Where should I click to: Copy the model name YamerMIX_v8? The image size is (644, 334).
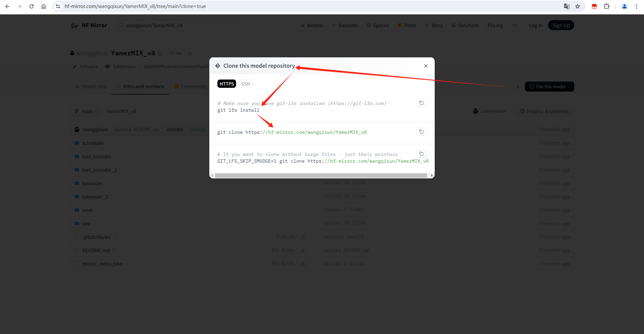pyautogui.click(x=160, y=53)
